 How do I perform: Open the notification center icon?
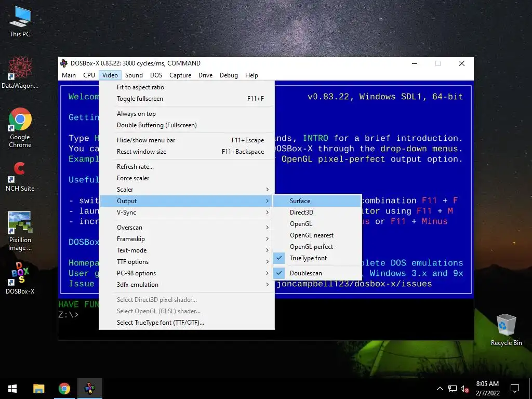(515, 389)
